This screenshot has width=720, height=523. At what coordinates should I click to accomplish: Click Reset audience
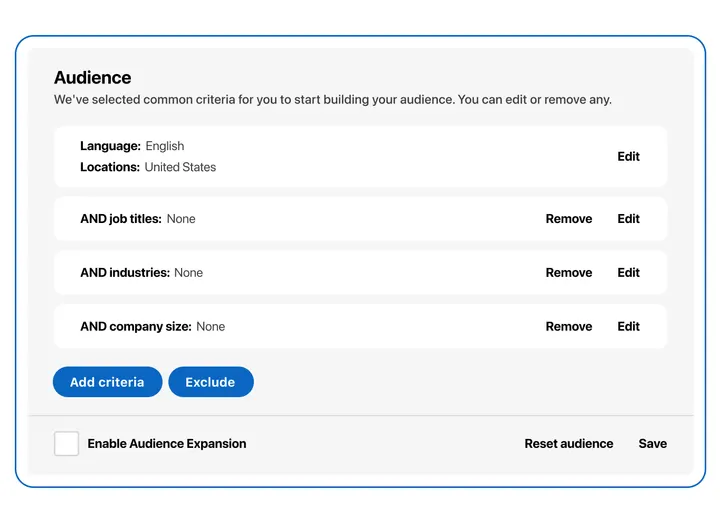pyautogui.click(x=568, y=444)
